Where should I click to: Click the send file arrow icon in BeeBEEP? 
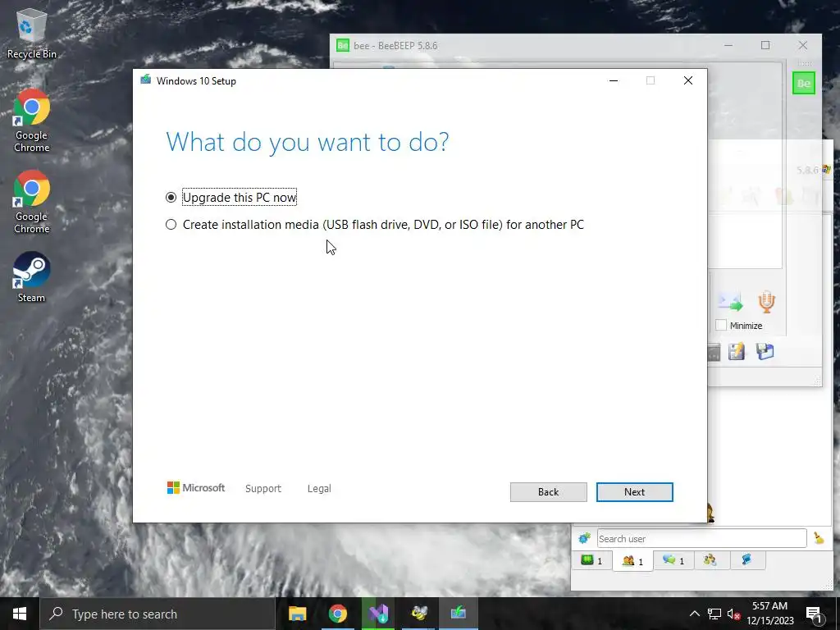(x=730, y=302)
